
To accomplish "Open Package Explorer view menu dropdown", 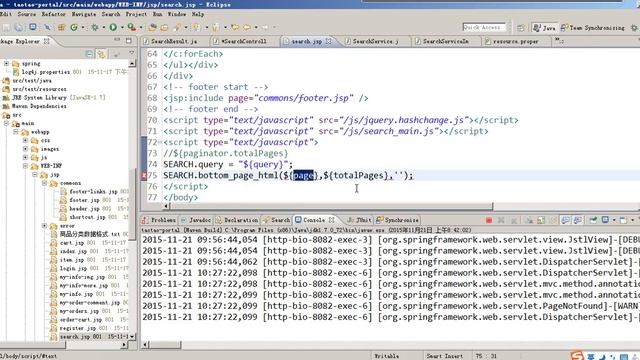I will coord(131,53).
